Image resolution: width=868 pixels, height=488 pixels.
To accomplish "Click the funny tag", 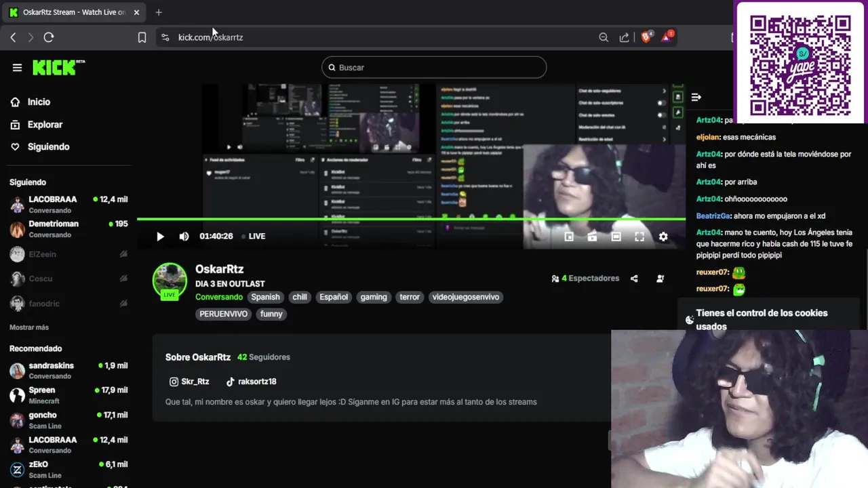I will [271, 314].
